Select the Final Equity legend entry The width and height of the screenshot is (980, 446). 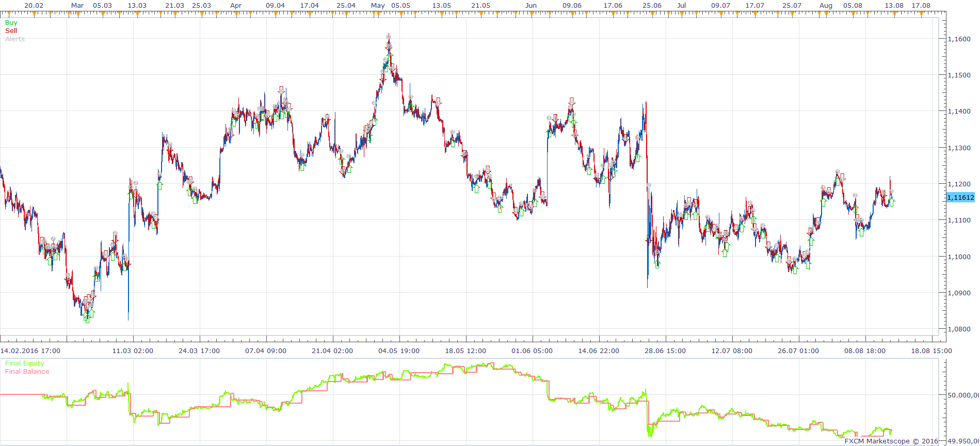point(25,363)
